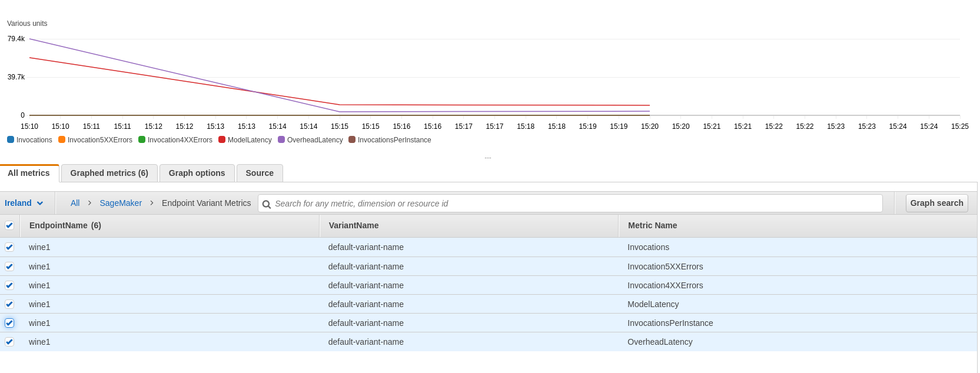The width and height of the screenshot is (980, 373).
Task: Click default-variant-name in the Invocation5XXErrors row
Action: [366, 267]
